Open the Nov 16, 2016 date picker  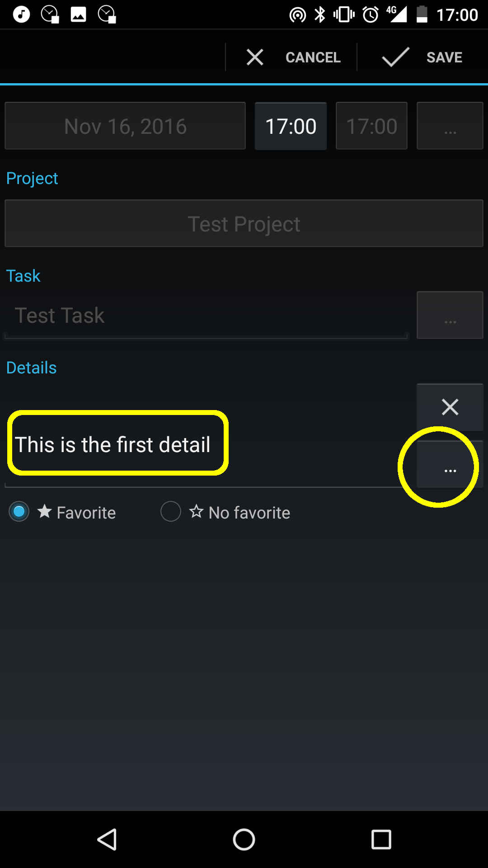(125, 126)
